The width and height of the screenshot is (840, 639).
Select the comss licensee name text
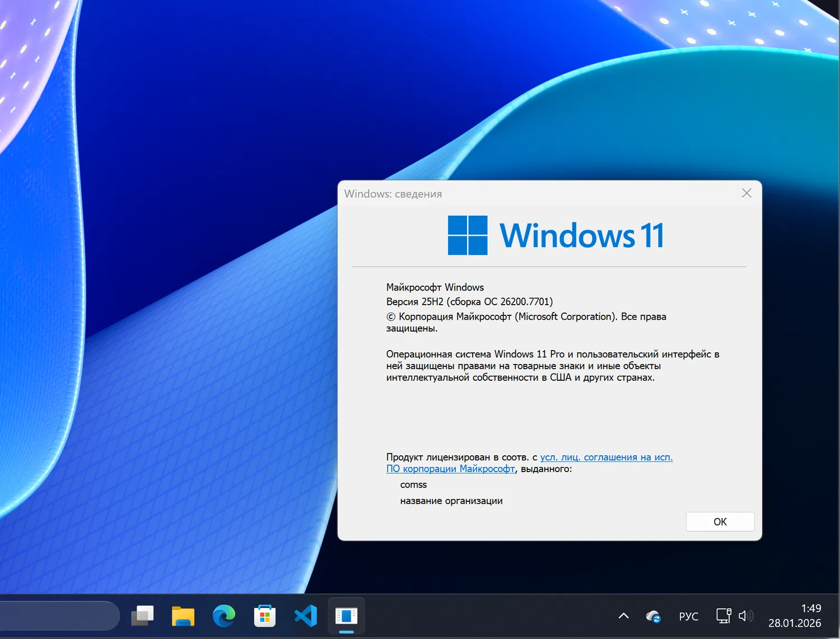click(x=413, y=484)
